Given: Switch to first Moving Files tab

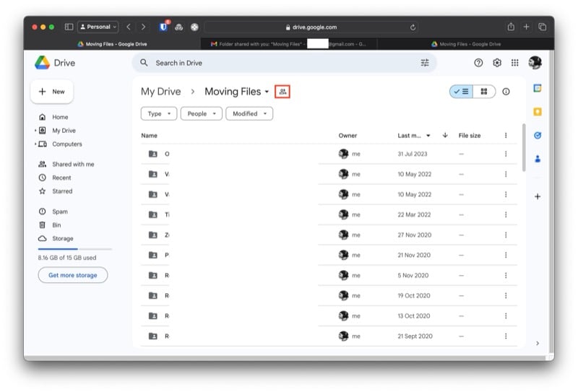Looking at the screenshot, I should coord(113,44).
